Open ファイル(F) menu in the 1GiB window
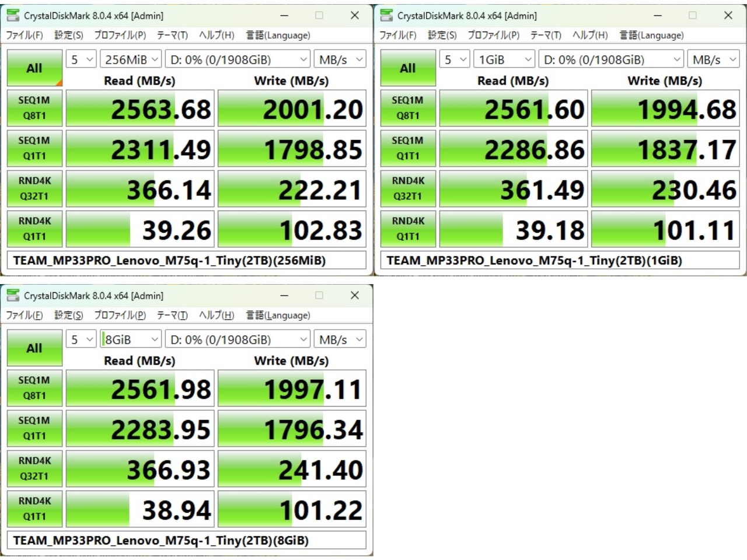 398,35
